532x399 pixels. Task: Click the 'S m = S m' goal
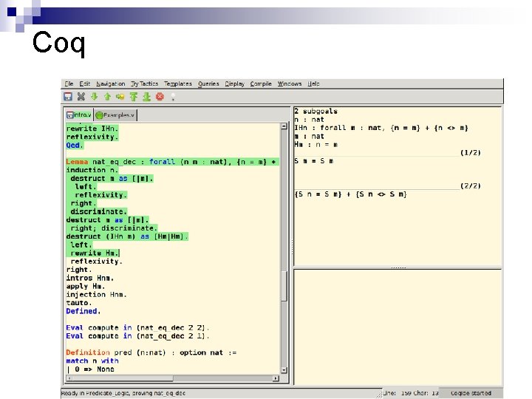(313, 161)
